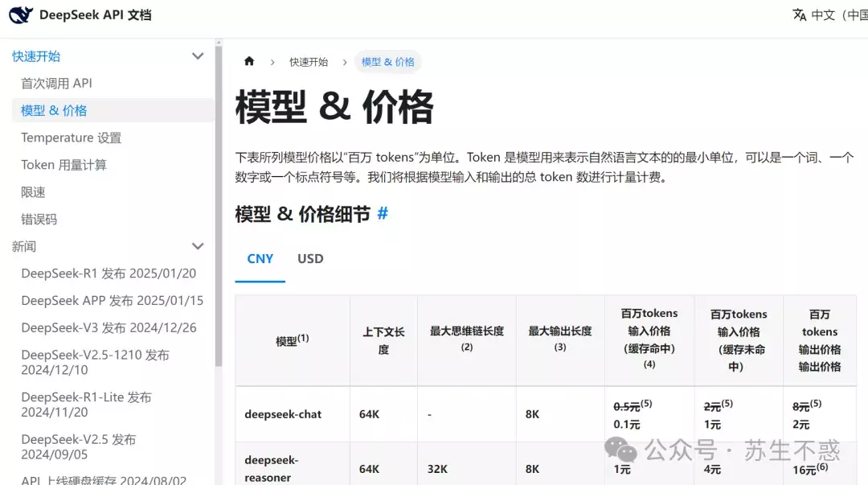The height and width of the screenshot is (485, 868).
Task: Open the 错误码 sidebar page
Action: pyautogui.click(x=39, y=219)
